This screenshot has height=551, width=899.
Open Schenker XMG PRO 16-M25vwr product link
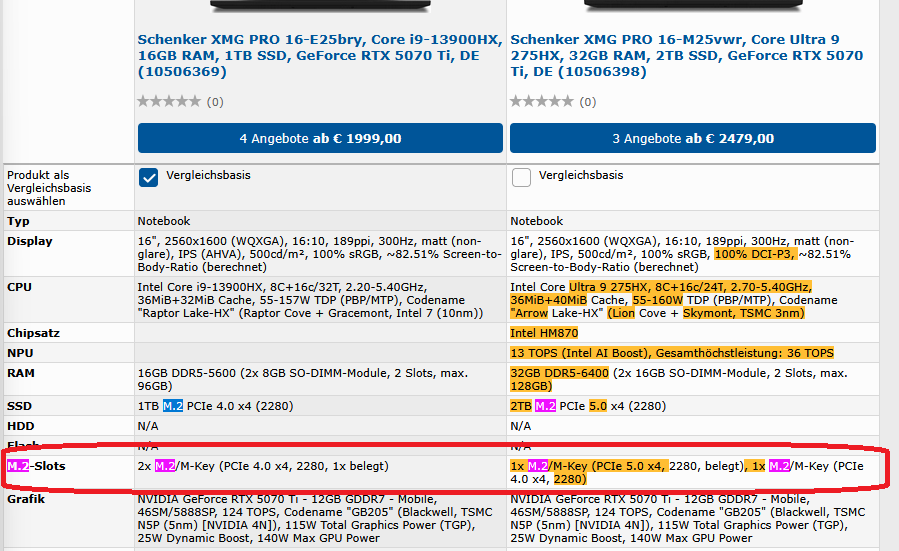point(687,56)
